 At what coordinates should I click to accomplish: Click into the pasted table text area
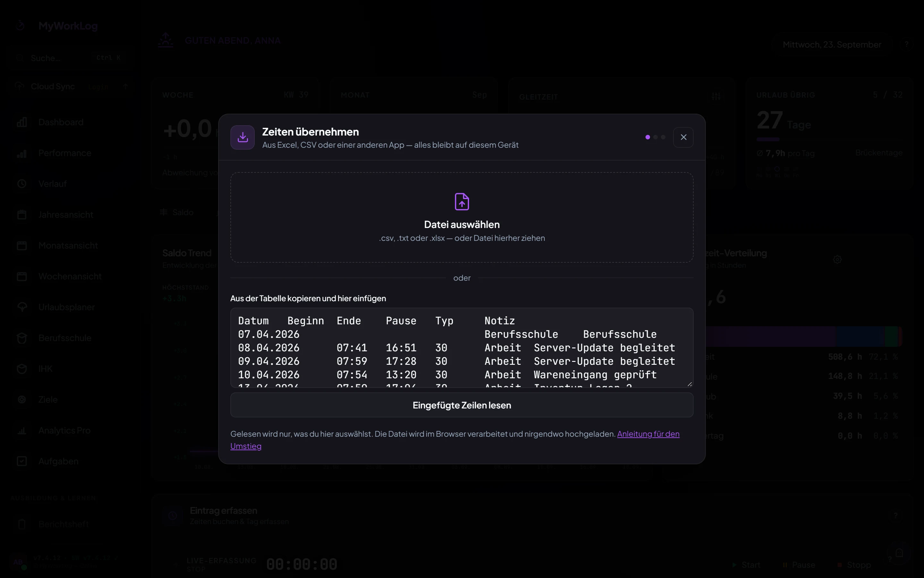(x=462, y=348)
